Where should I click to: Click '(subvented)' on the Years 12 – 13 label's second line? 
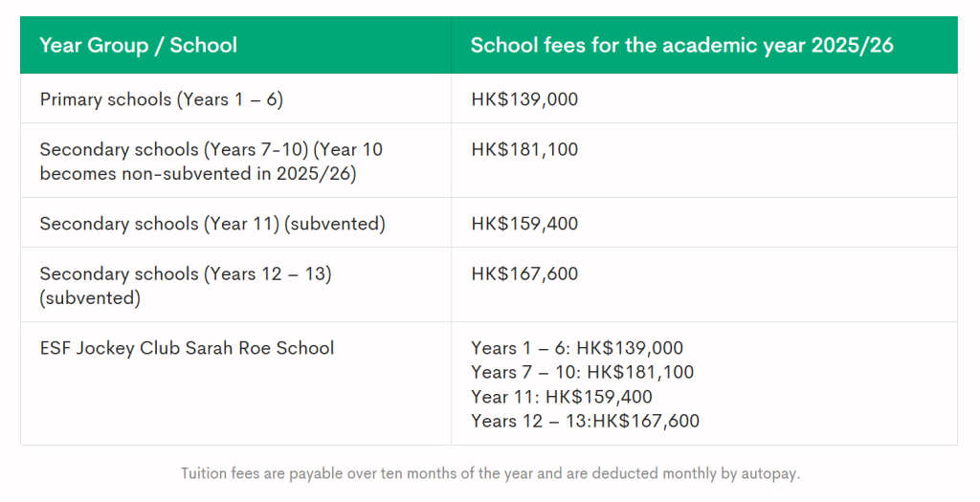tap(90, 297)
